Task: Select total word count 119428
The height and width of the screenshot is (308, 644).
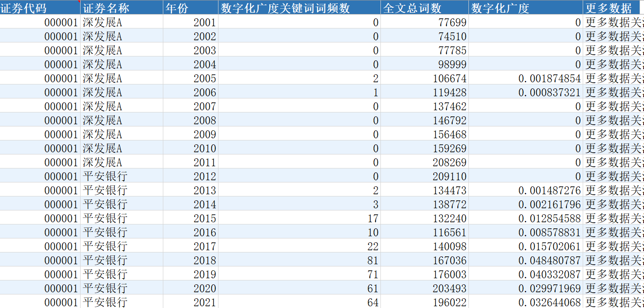Action: tap(425, 92)
